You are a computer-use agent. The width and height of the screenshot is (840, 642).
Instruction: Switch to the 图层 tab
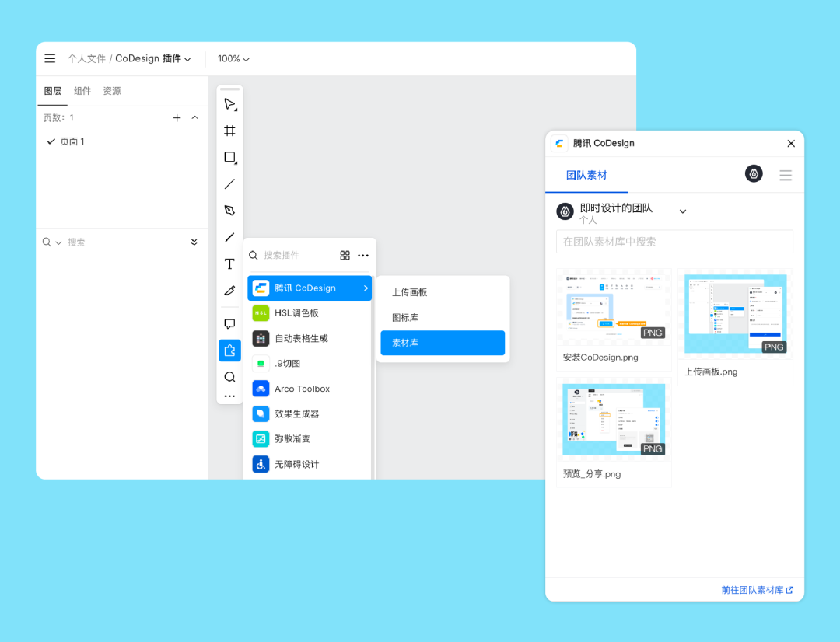pos(53,91)
